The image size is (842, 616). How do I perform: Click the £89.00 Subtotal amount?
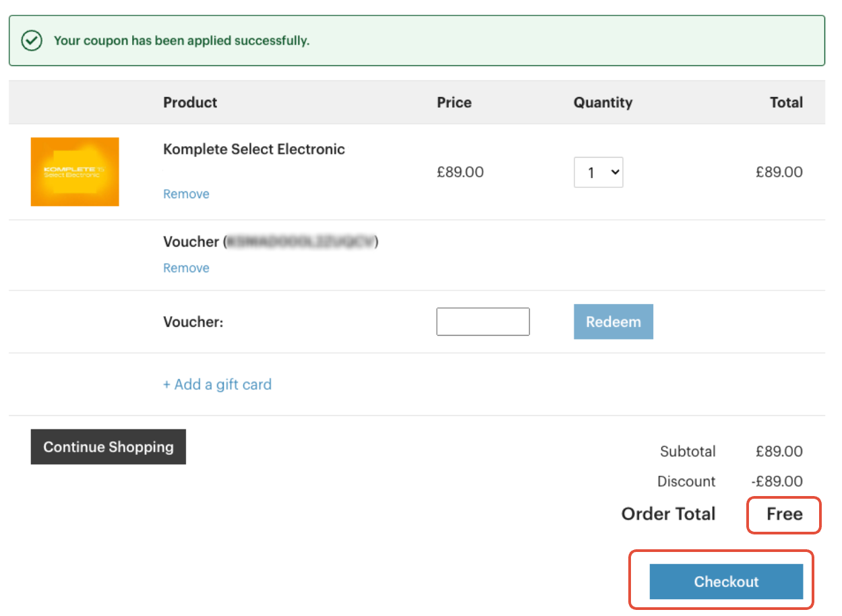point(779,452)
